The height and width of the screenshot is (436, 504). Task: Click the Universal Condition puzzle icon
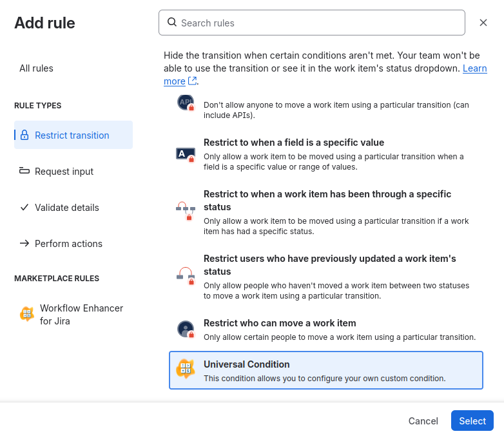click(x=186, y=369)
